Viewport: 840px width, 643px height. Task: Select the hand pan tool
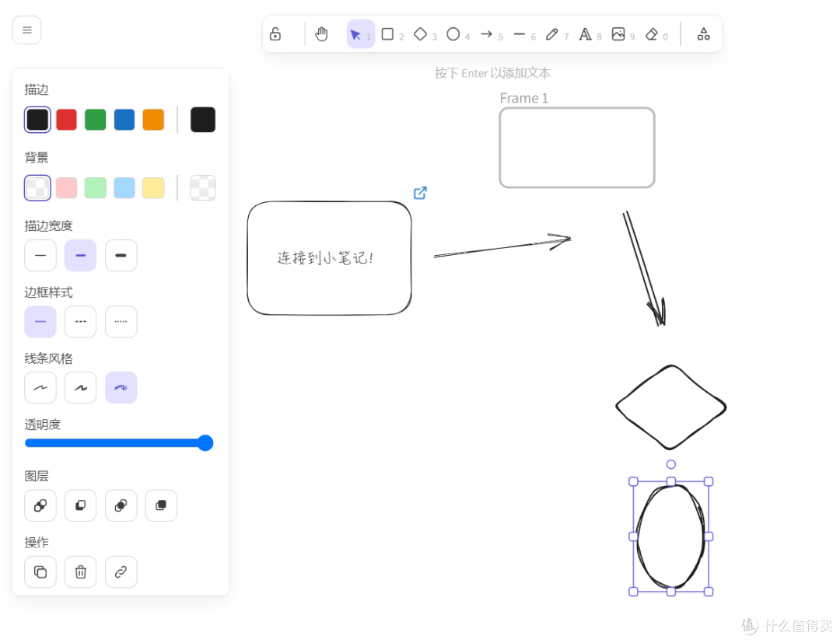point(321,34)
